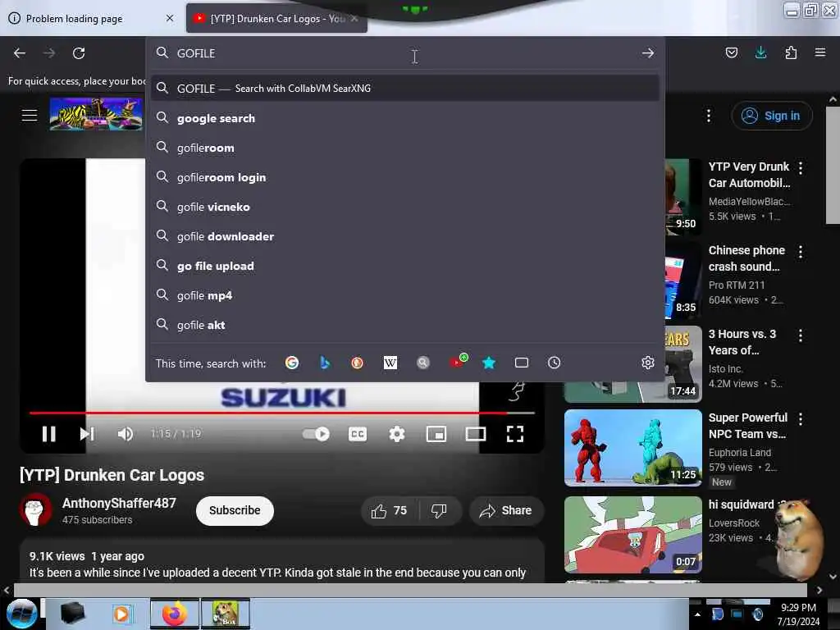
Task: Select 'gofileroom' suggestion
Action: pos(405,148)
